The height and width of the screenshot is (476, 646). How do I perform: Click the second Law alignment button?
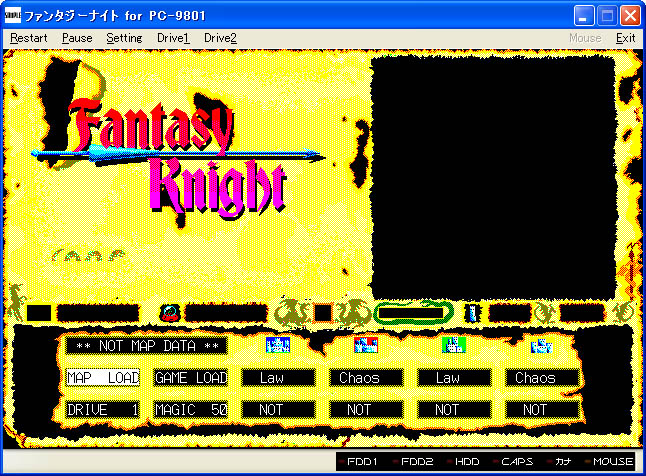click(x=454, y=378)
